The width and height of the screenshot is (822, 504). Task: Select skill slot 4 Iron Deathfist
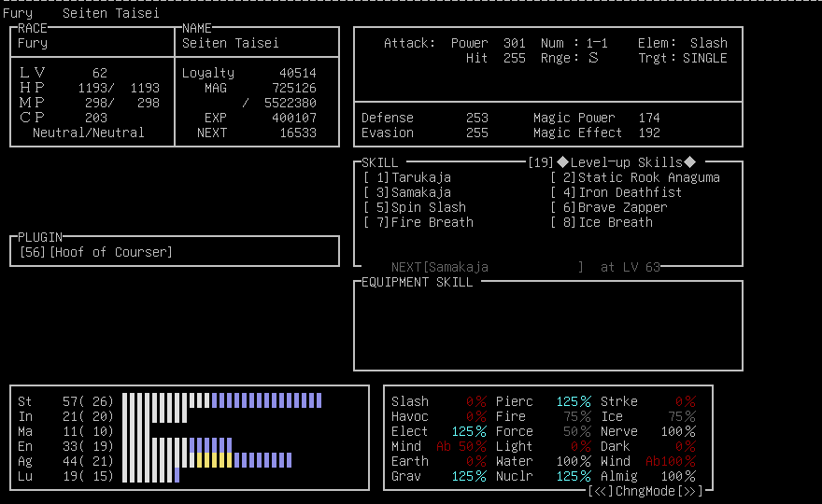[x=616, y=192]
